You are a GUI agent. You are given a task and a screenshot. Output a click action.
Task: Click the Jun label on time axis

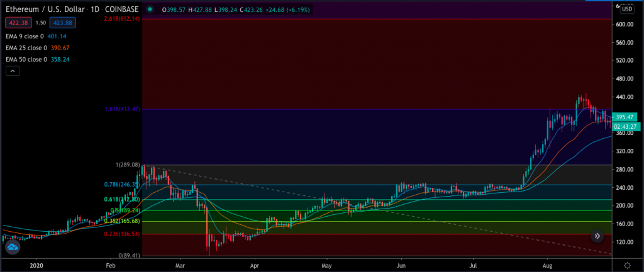(x=400, y=266)
